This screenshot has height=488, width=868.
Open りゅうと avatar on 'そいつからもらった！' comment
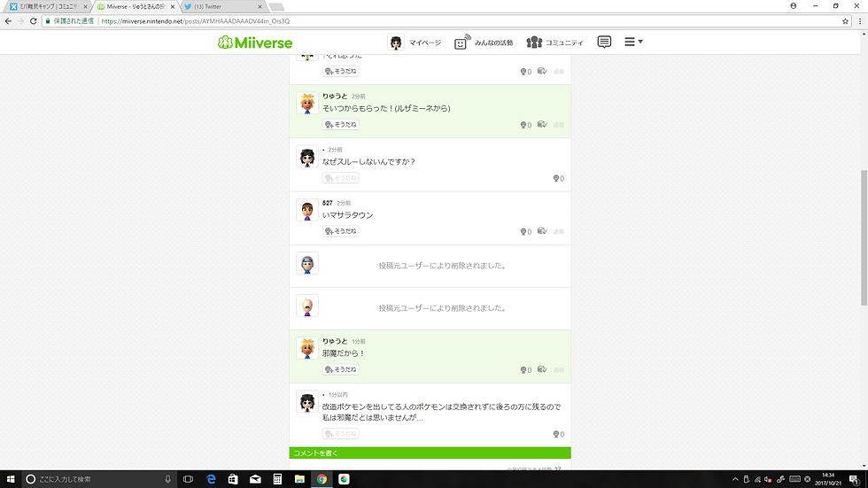pos(307,103)
